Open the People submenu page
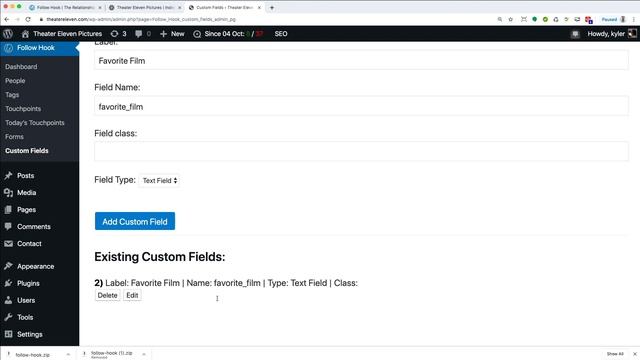Screen dimensions: 640x360 click(15, 81)
